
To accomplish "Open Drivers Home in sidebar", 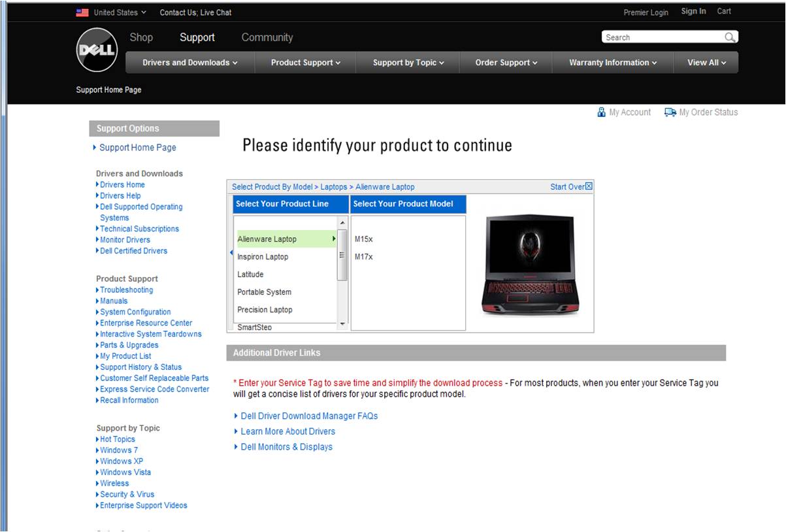I will (122, 185).
